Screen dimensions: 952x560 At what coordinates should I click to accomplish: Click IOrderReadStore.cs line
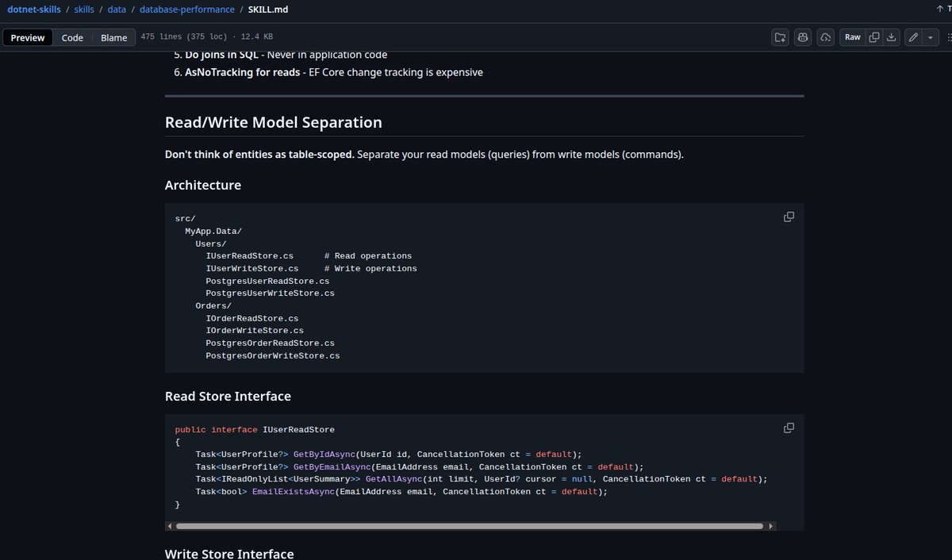[x=252, y=318]
